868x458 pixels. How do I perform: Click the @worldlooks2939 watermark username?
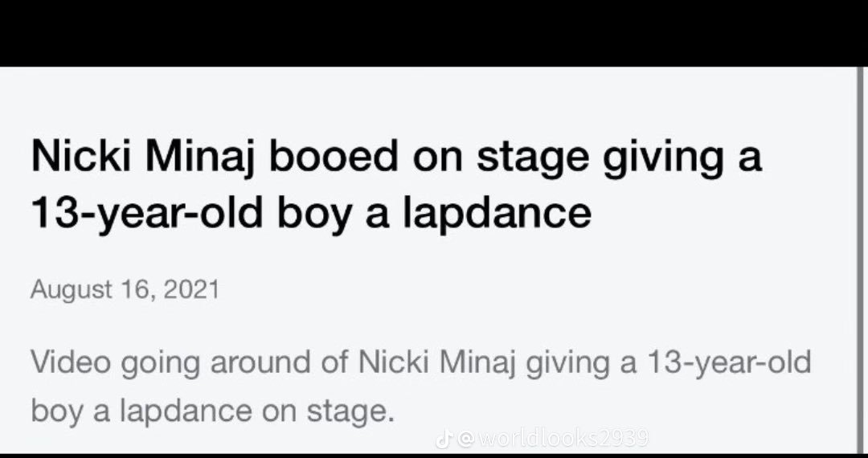[x=553, y=439]
